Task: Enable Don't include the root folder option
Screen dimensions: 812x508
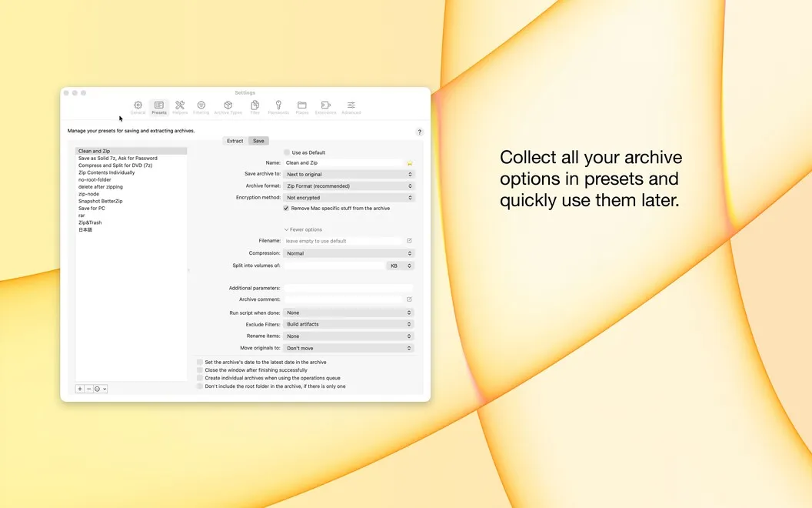Action: click(x=200, y=386)
